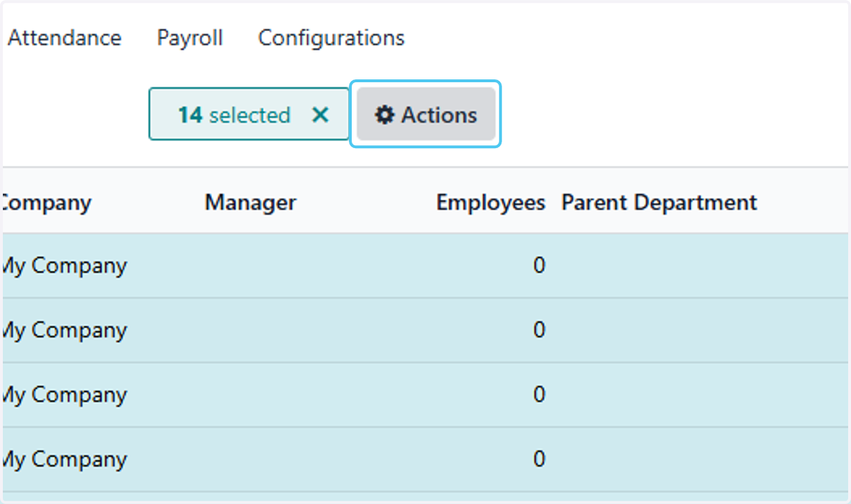The width and height of the screenshot is (851, 504).
Task: Sort by the Company column header
Action: [45, 203]
